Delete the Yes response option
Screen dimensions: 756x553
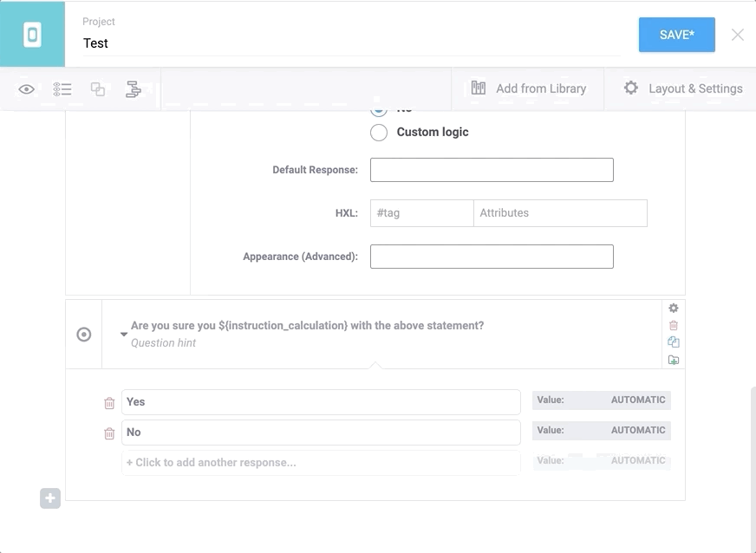[x=109, y=403]
